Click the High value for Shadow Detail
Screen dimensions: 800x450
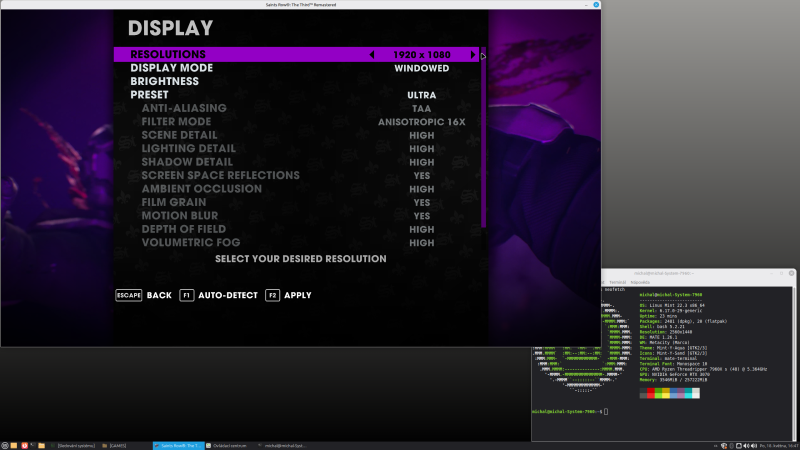421,162
